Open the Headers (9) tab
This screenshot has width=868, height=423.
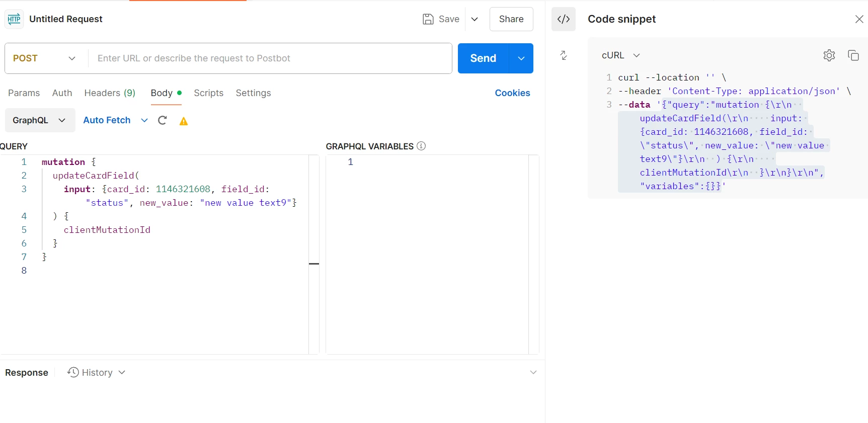110,93
